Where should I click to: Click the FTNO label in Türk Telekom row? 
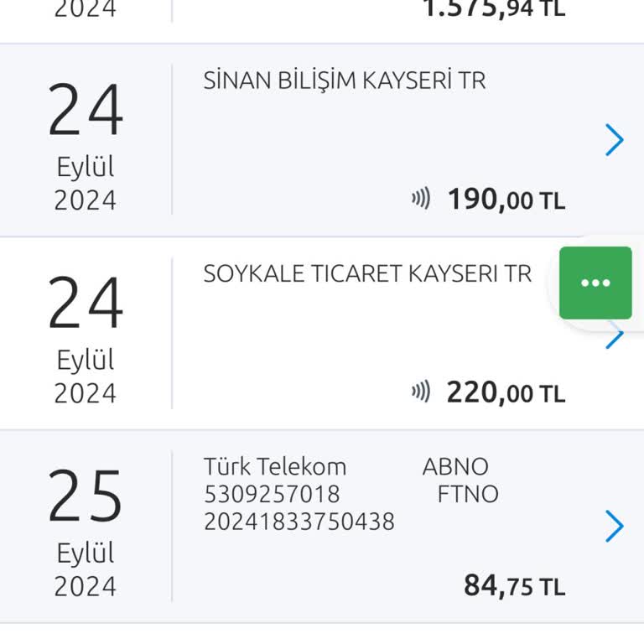[x=468, y=494]
